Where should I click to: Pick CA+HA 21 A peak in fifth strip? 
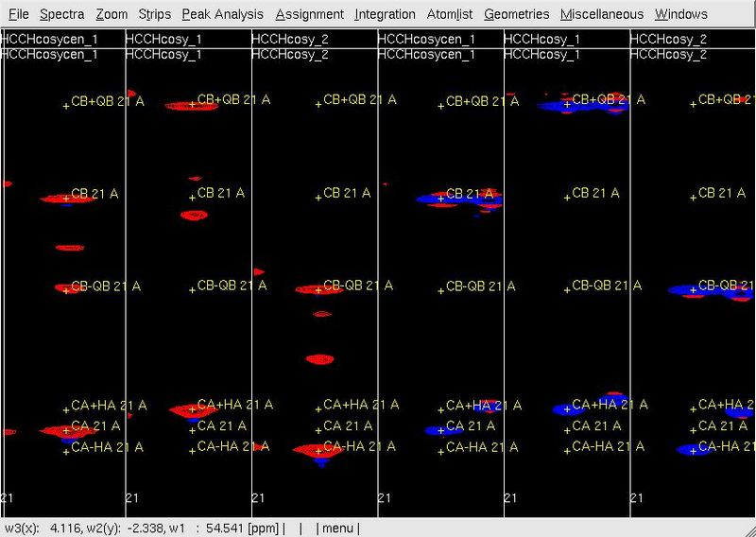click(x=567, y=409)
